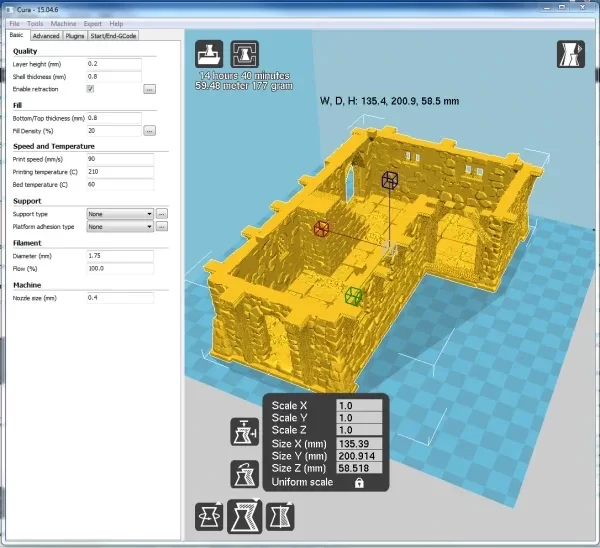Click the Reset scale icon

(245, 474)
